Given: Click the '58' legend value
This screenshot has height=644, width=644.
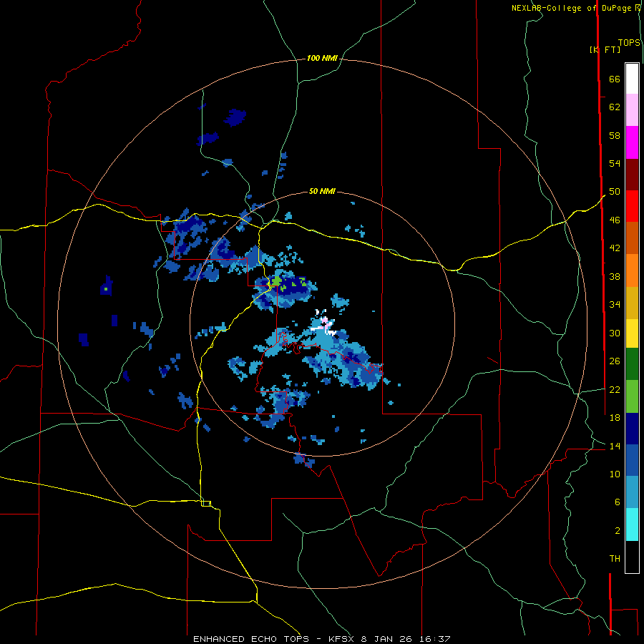Looking at the screenshot, I should tap(615, 135).
